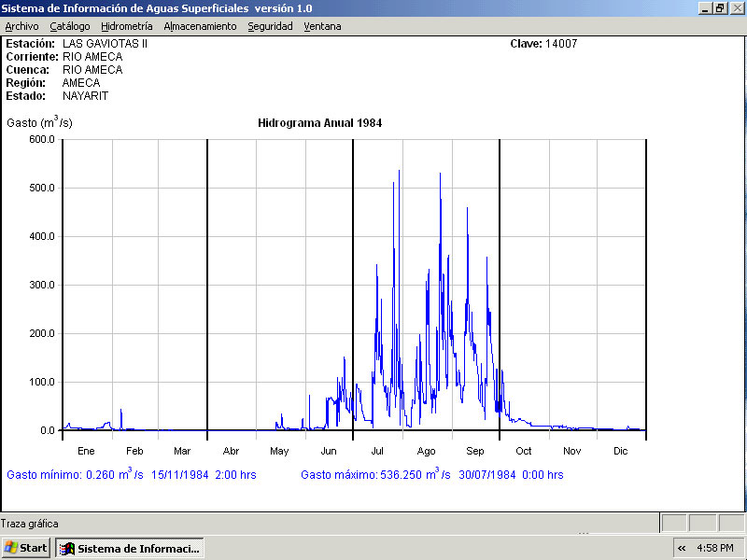This screenshot has width=747, height=560.
Task: Open the Archivo menu
Action: pyautogui.click(x=21, y=26)
